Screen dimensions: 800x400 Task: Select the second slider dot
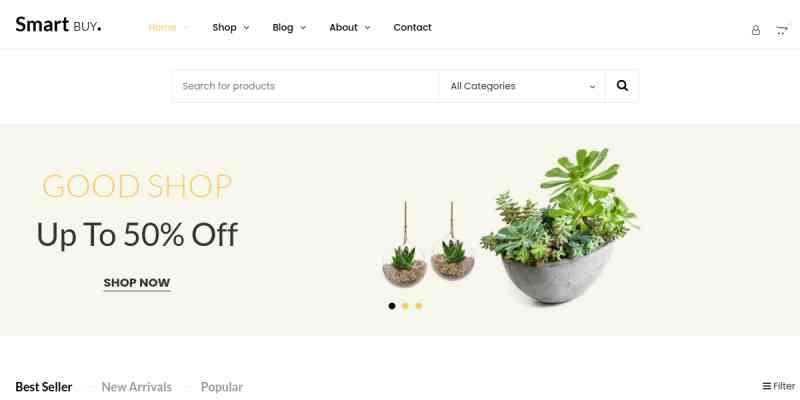coord(405,306)
